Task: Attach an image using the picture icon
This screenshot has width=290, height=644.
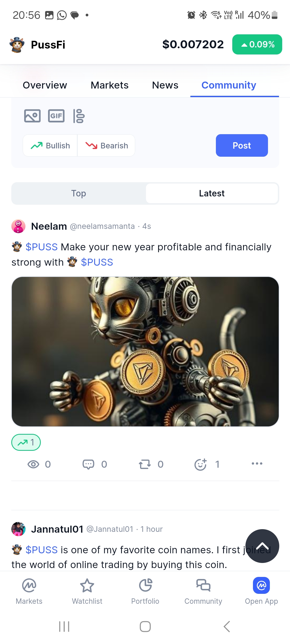Action: click(x=32, y=116)
